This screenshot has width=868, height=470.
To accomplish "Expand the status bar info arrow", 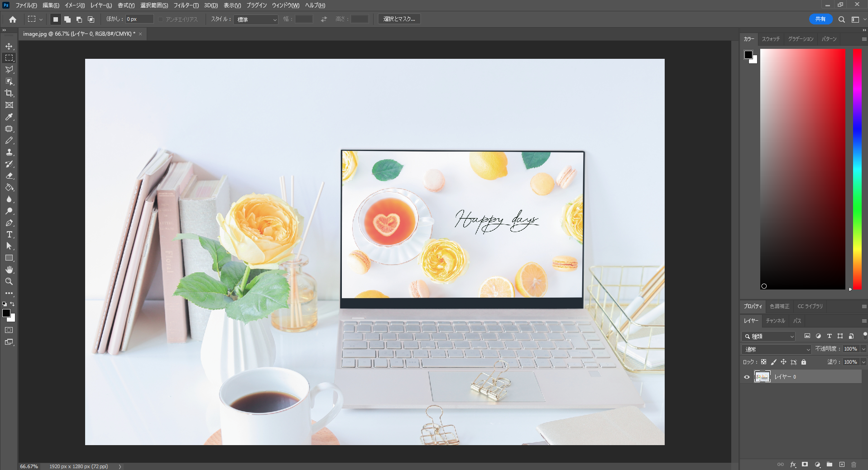I will click(x=120, y=466).
